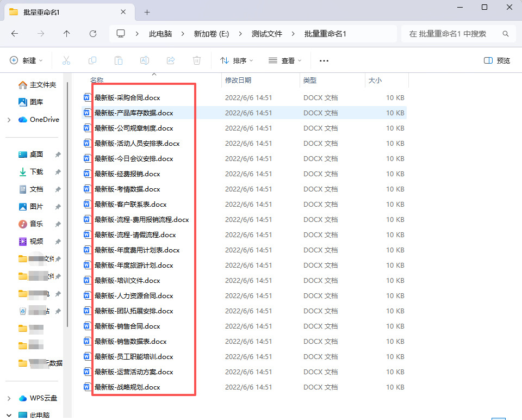This screenshot has height=420, width=522.
Task: Expand the WPS云盘 tree node
Action: [x=9, y=398]
